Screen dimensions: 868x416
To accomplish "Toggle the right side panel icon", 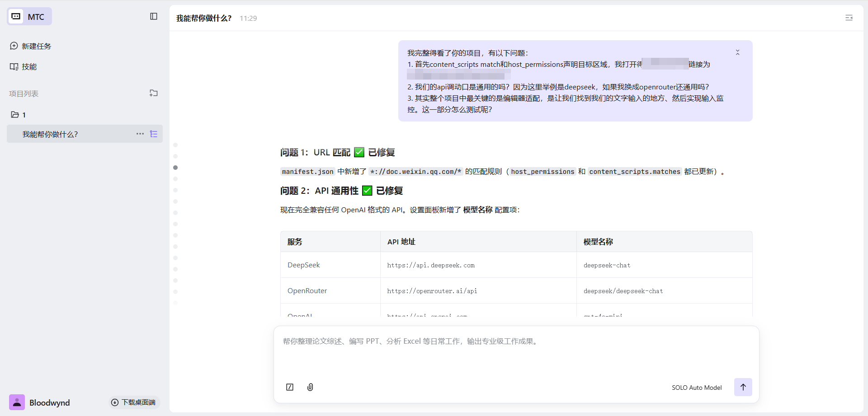I will [x=849, y=18].
